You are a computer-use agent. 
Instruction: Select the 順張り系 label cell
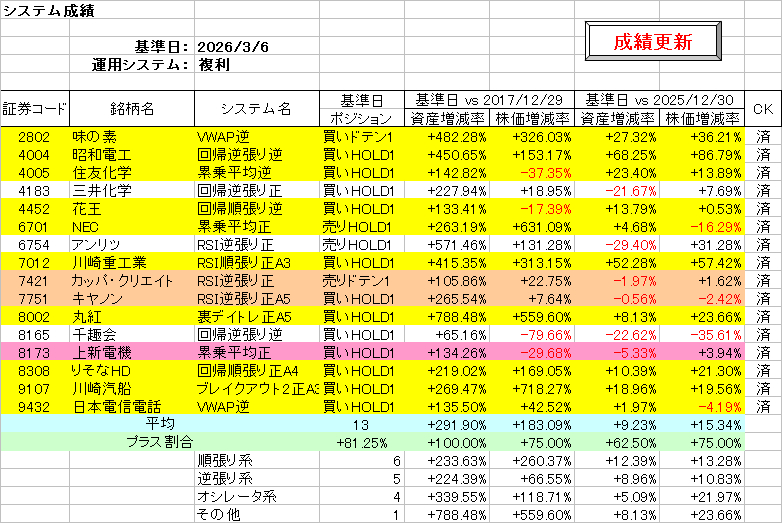pyautogui.click(x=257, y=460)
